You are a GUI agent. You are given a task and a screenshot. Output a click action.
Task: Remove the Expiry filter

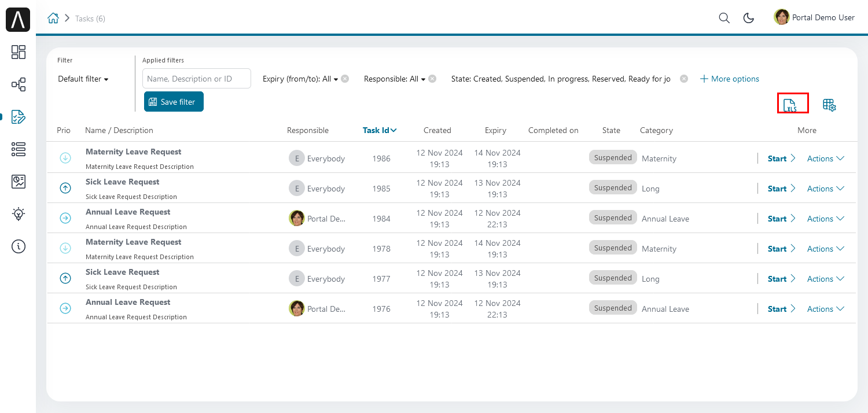point(345,79)
